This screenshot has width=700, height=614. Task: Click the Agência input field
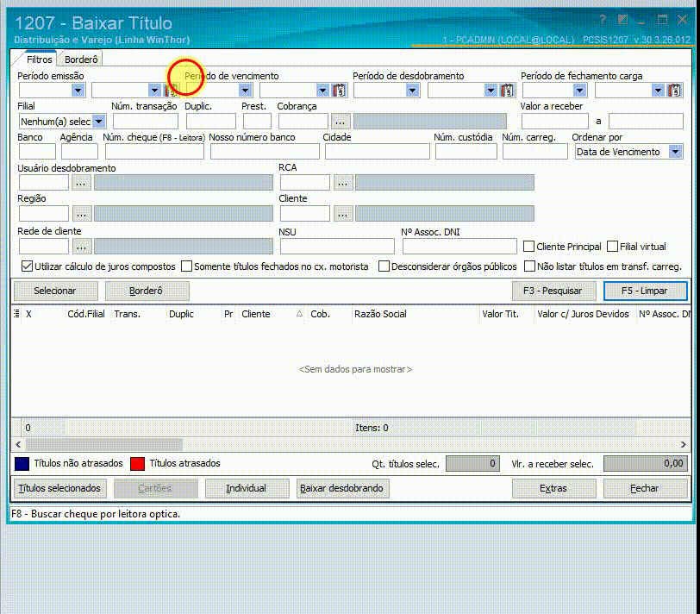[79, 152]
